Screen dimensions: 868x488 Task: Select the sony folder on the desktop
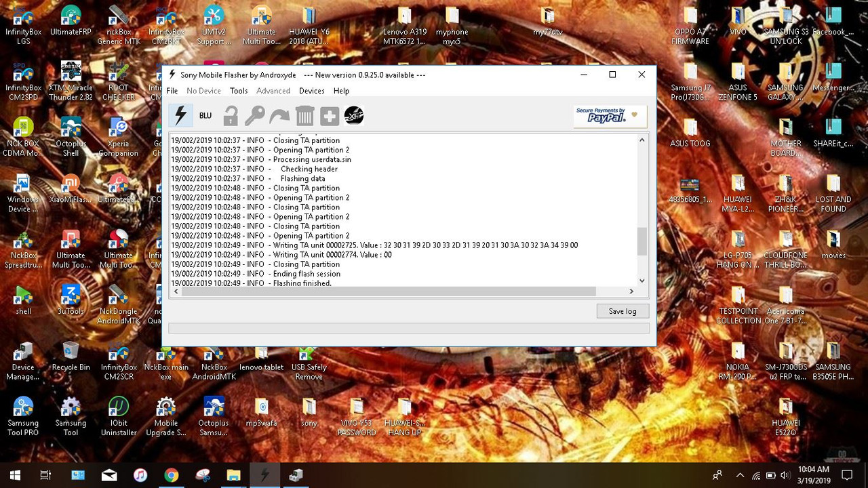coord(309,412)
